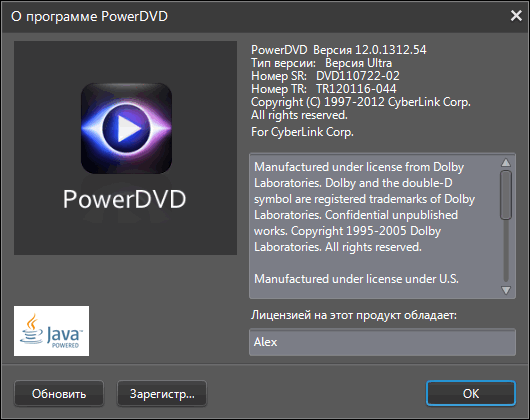Image resolution: width=530 pixels, height=420 pixels.
Task: Click the Manufactured under license under U.S. line
Action: tap(356, 279)
